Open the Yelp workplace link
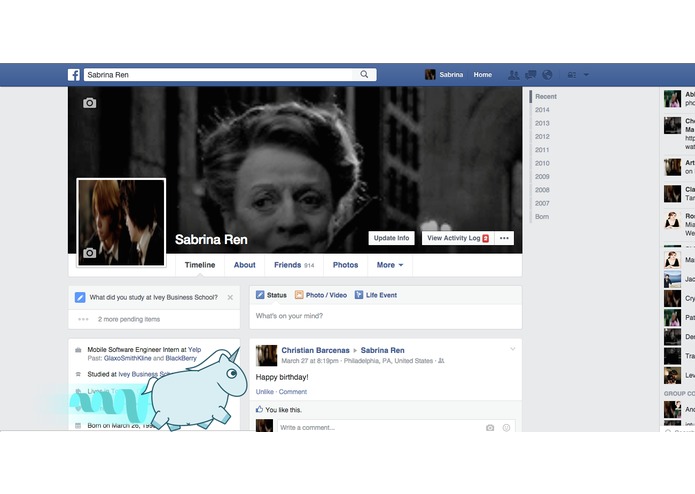This screenshot has width=695, height=494. [x=195, y=350]
